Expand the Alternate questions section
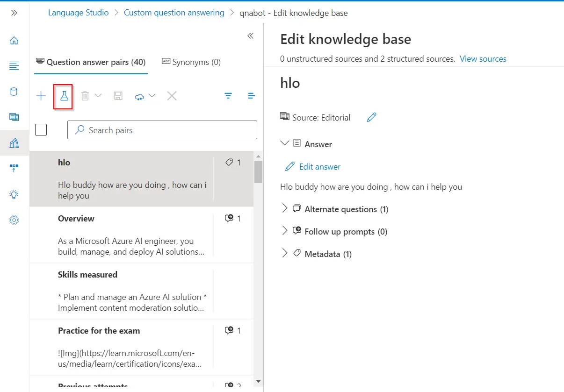This screenshot has height=392, width=564. point(285,209)
